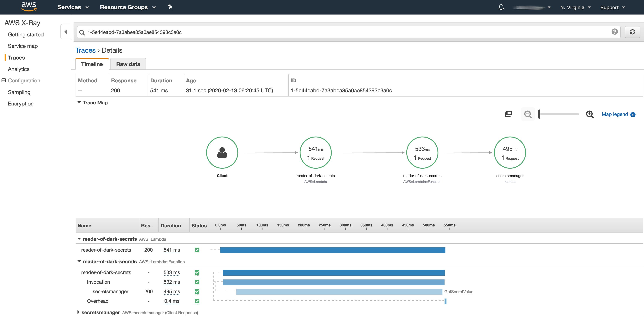Click the Map legend info icon
Image resolution: width=644 pixels, height=330 pixels.
633,115
